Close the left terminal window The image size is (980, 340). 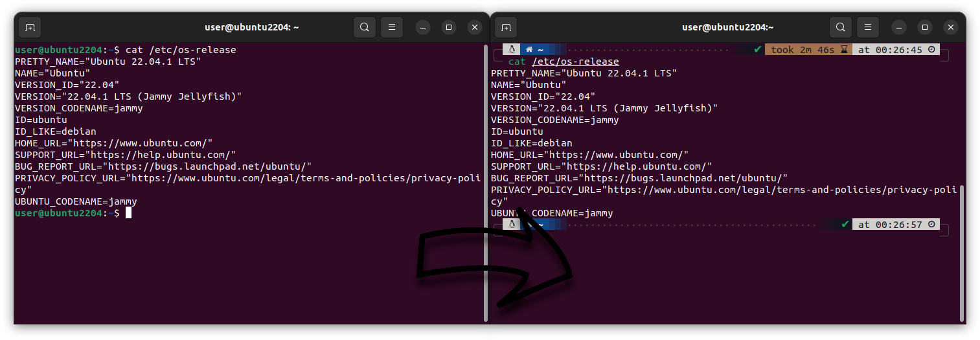pos(475,27)
